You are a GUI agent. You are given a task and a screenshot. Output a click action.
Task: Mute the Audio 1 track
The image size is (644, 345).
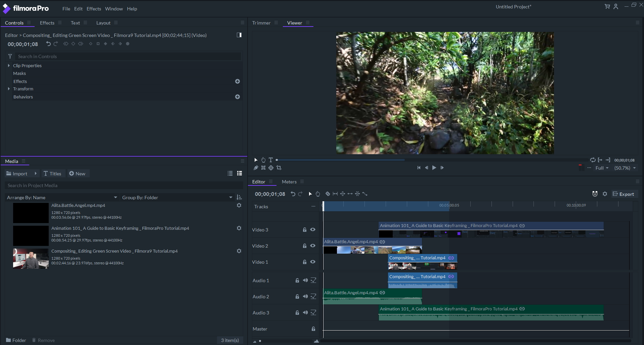pyautogui.click(x=305, y=280)
